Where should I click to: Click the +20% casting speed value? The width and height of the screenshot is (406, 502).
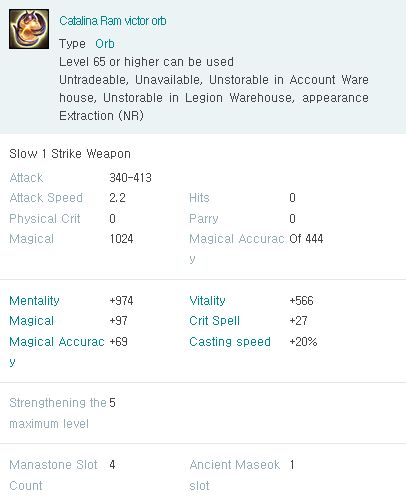[x=303, y=342]
